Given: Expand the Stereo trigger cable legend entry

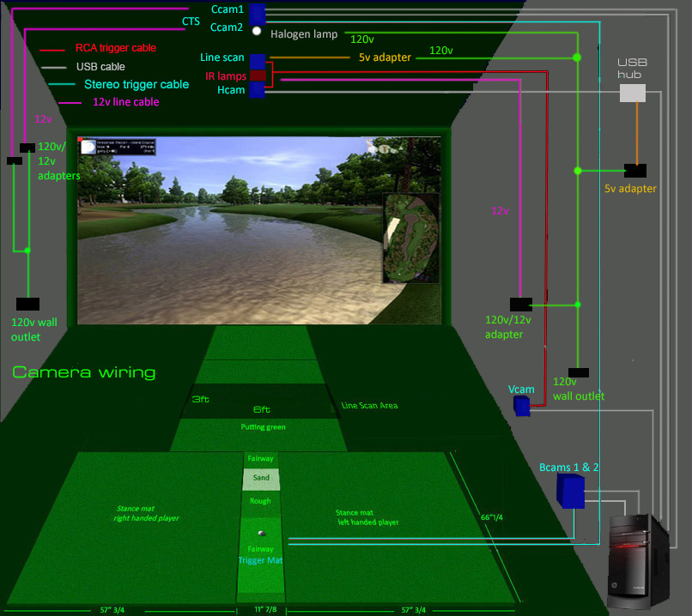Looking at the screenshot, I should click(x=136, y=84).
